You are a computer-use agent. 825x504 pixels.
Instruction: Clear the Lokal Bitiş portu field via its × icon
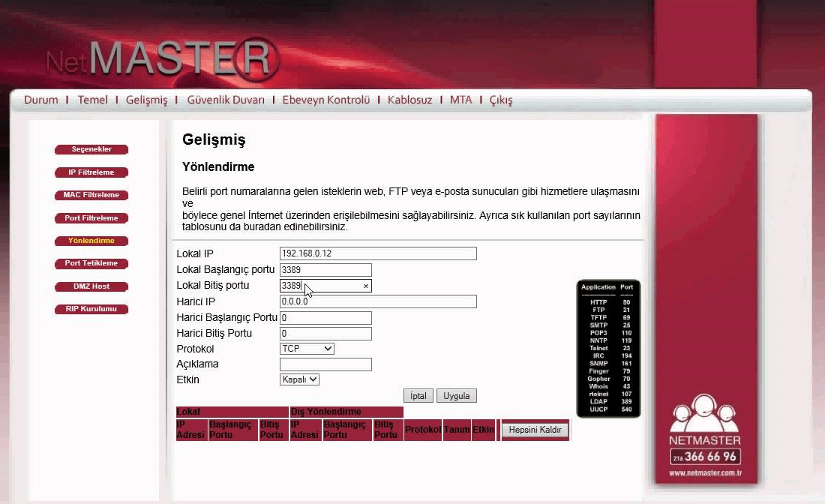point(367,285)
